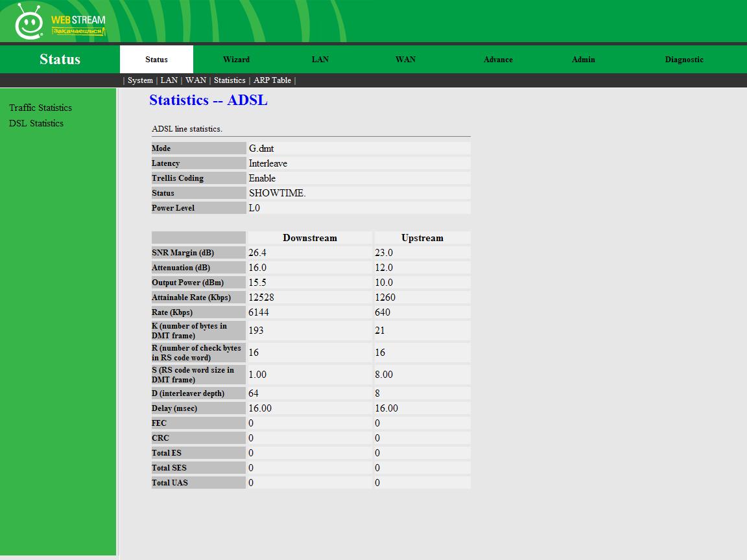Open the LAN submenu link

(x=169, y=80)
